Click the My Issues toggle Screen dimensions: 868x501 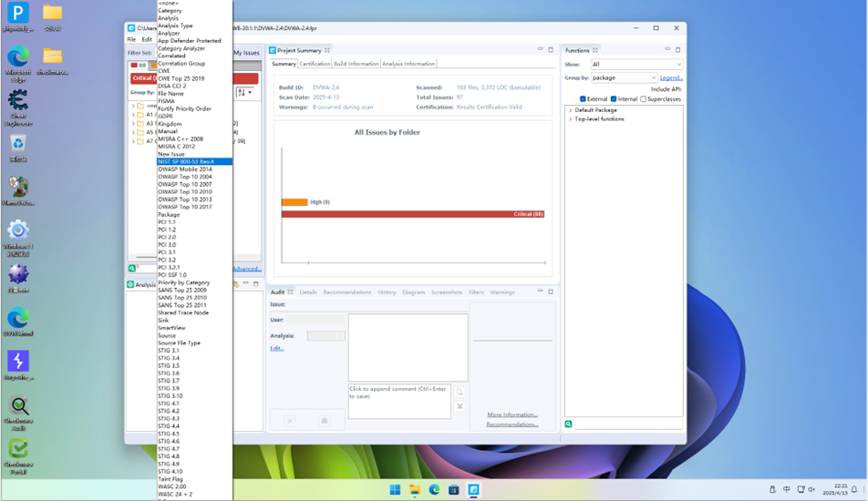pyautogui.click(x=246, y=53)
